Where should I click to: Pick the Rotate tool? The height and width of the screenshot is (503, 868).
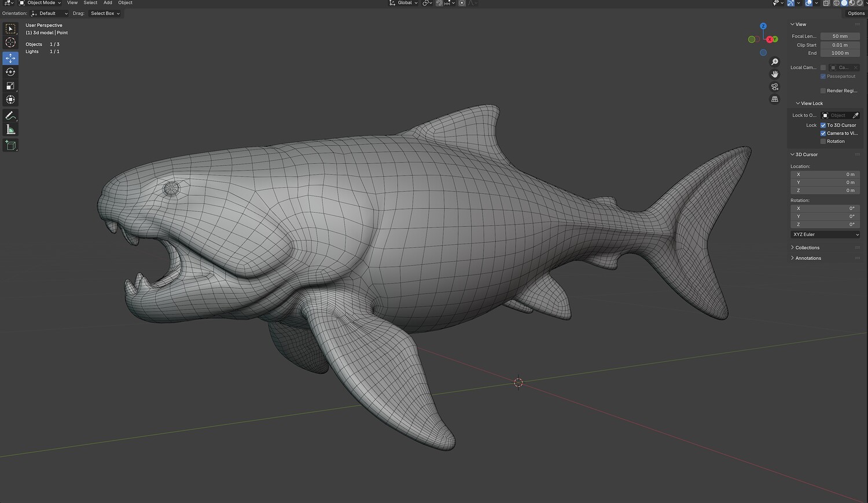[x=10, y=72]
